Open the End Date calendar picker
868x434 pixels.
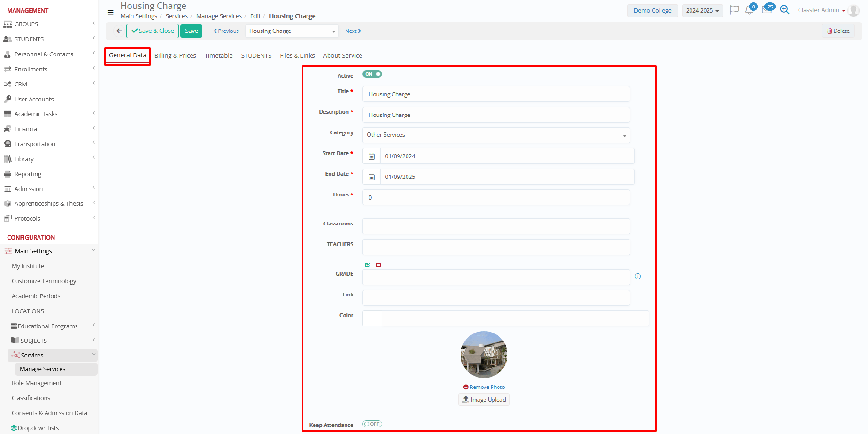[371, 177]
